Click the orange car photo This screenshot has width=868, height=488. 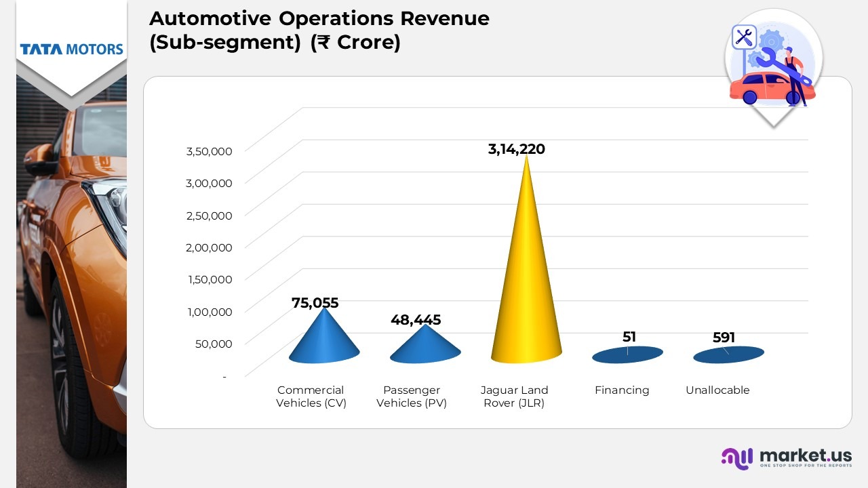[x=71, y=285]
